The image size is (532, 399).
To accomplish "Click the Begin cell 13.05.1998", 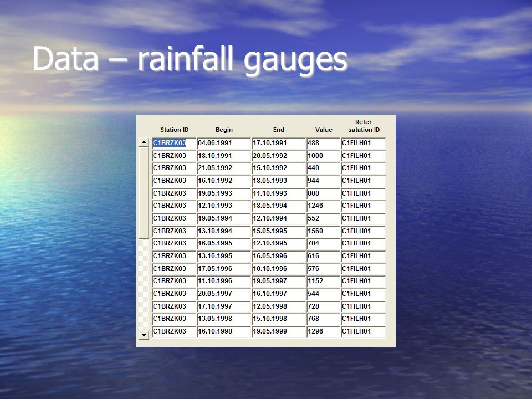I will 224,319.
